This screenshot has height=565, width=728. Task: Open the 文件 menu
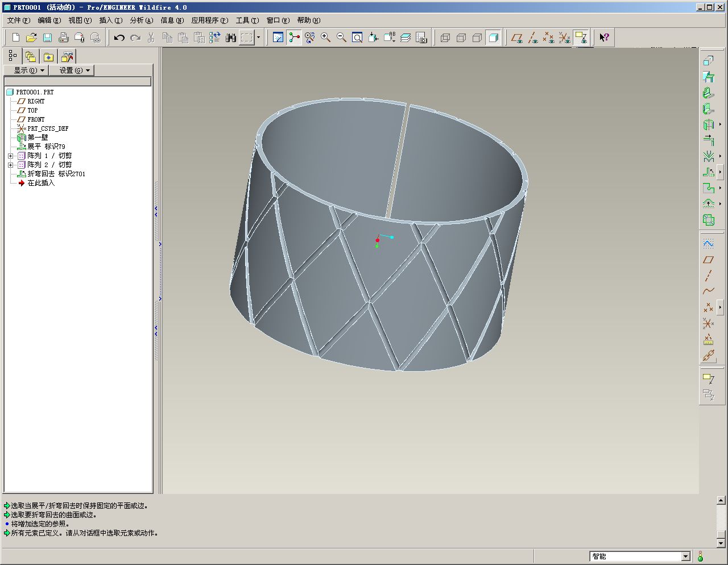click(x=18, y=20)
